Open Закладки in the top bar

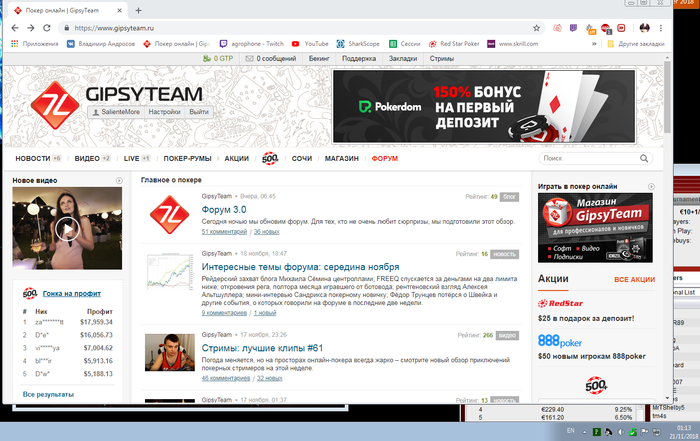point(403,58)
